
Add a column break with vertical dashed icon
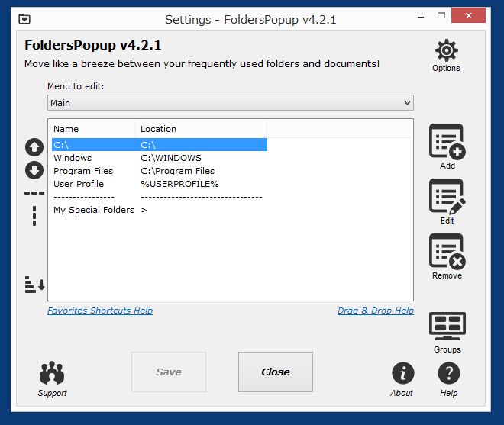pos(34,216)
